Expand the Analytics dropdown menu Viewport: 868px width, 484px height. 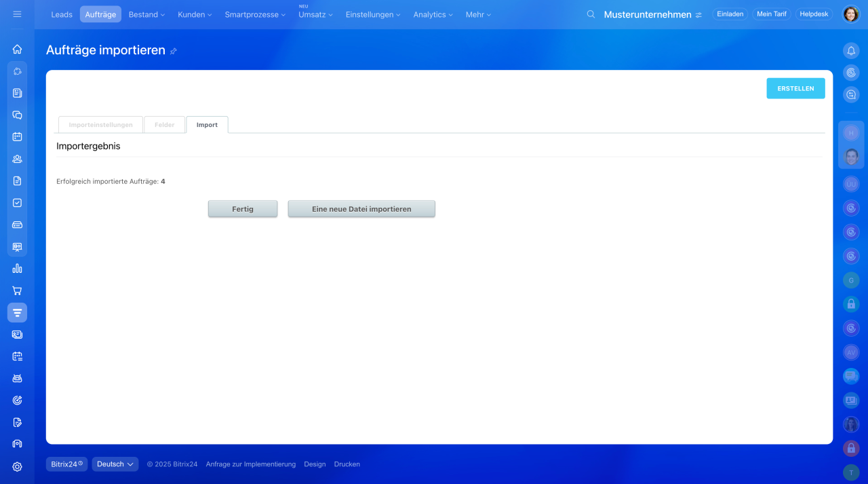(433, 14)
